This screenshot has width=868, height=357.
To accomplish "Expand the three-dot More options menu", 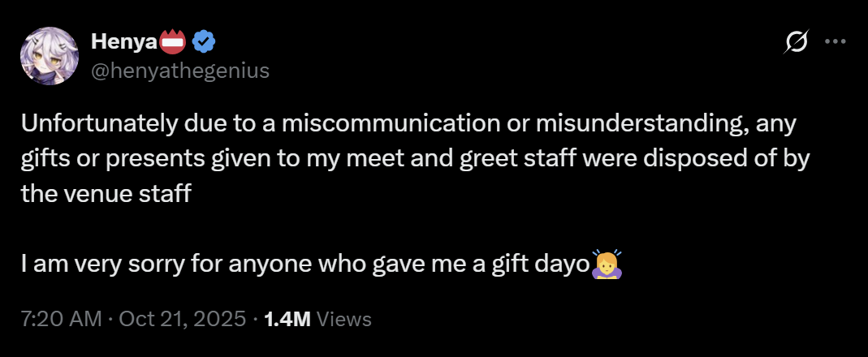I will coord(835,41).
